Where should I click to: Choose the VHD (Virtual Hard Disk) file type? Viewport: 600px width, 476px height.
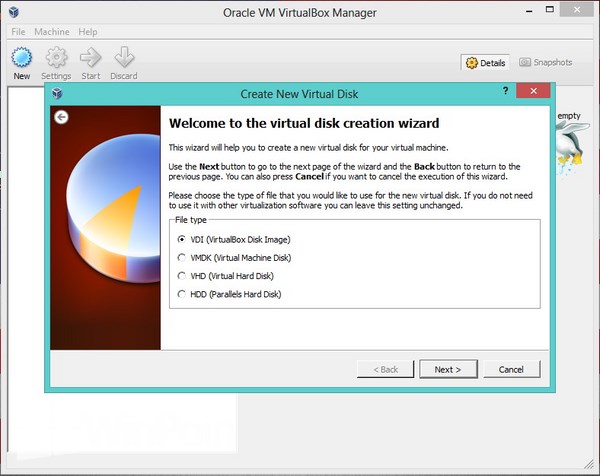(225, 276)
